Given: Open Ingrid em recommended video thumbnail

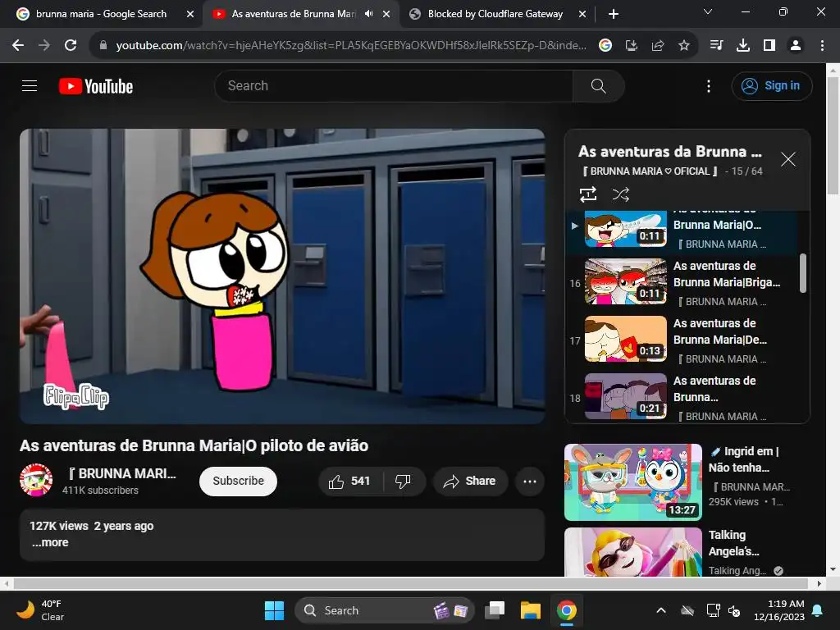Looking at the screenshot, I should tap(633, 482).
